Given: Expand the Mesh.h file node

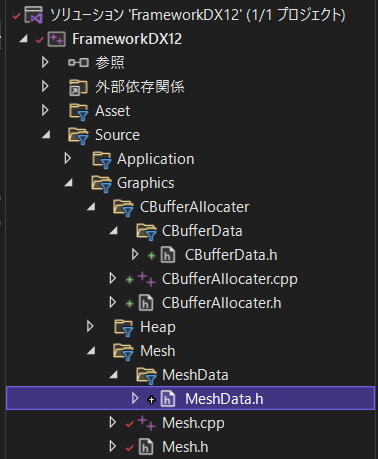Looking at the screenshot, I should point(113,446).
